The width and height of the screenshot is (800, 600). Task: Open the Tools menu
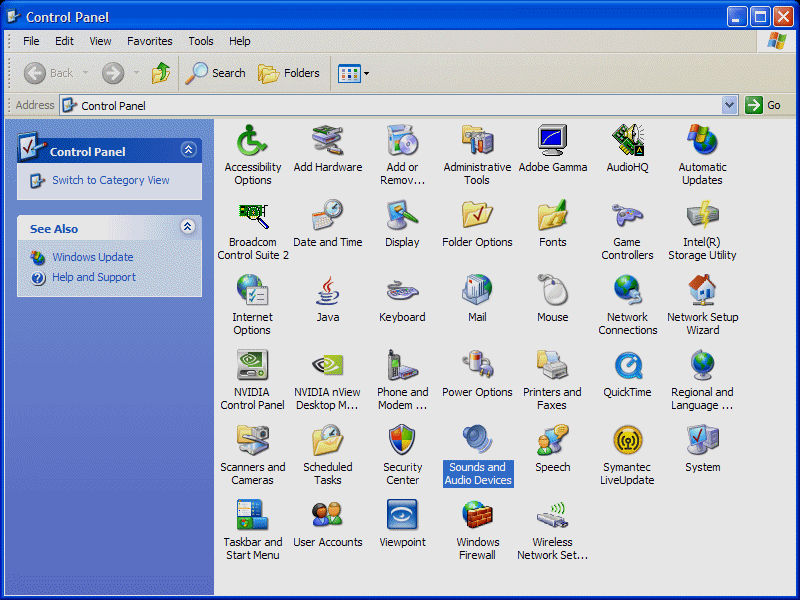[x=201, y=41]
